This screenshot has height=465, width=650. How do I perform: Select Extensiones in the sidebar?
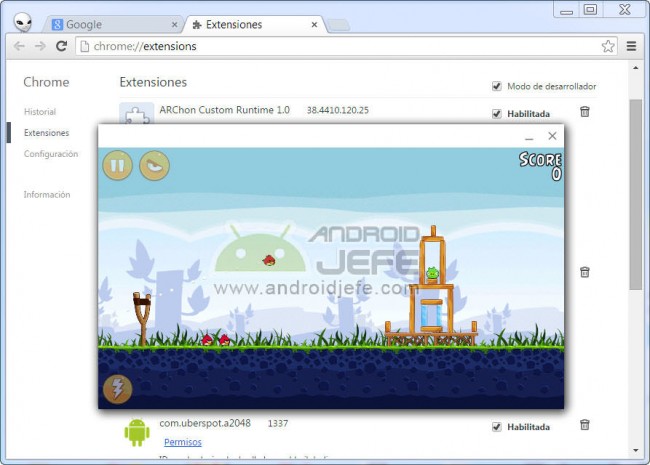click(x=46, y=133)
